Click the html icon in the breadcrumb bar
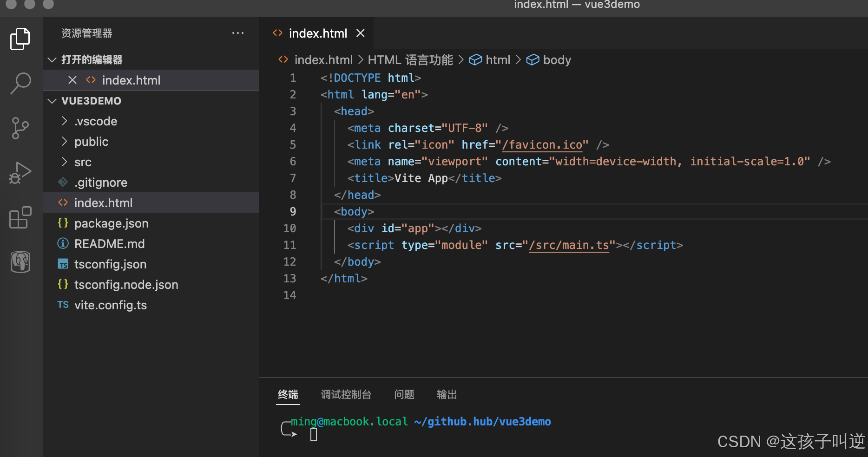The image size is (868, 457). click(475, 59)
